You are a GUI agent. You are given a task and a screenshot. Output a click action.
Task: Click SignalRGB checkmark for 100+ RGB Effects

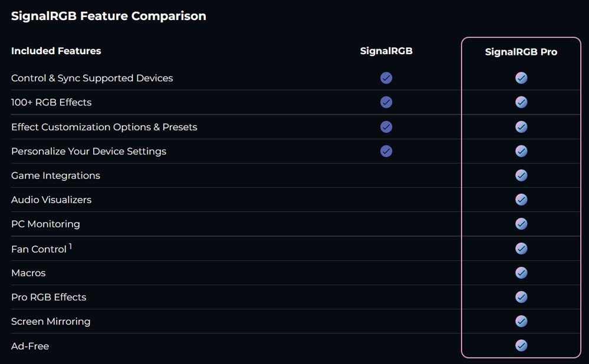(386, 102)
